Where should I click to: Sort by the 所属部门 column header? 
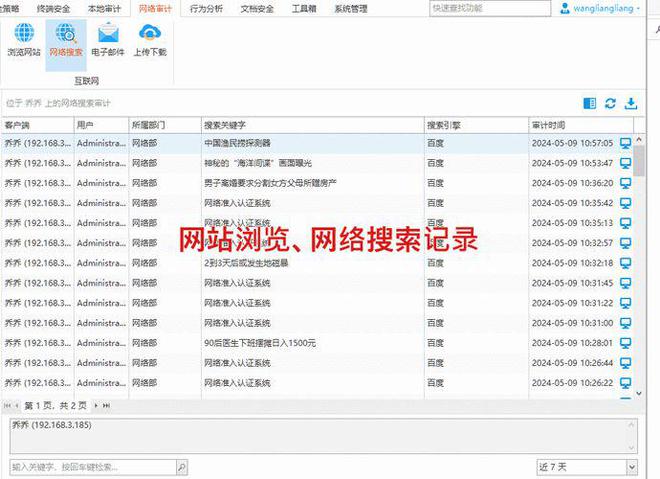[165, 125]
